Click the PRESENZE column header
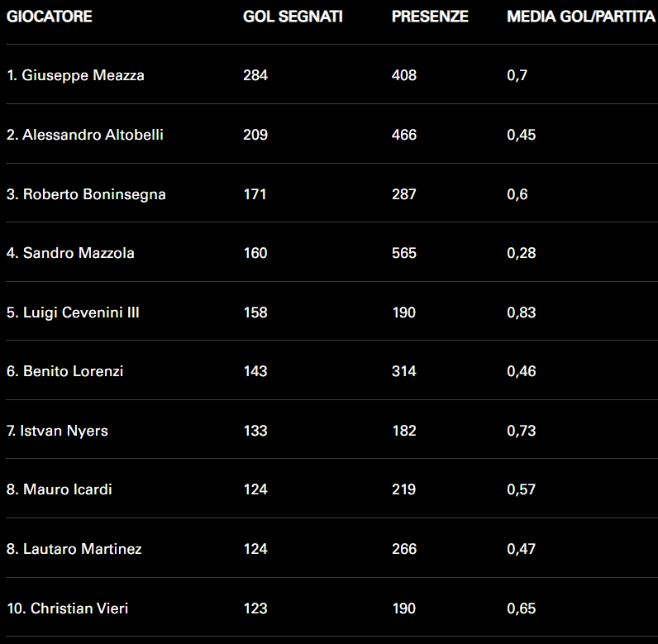 click(x=430, y=17)
